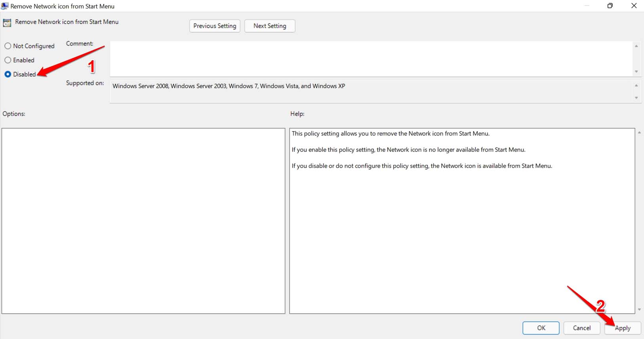Click the 'Options:' label
Screen dimensions: 644x339
click(x=14, y=114)
